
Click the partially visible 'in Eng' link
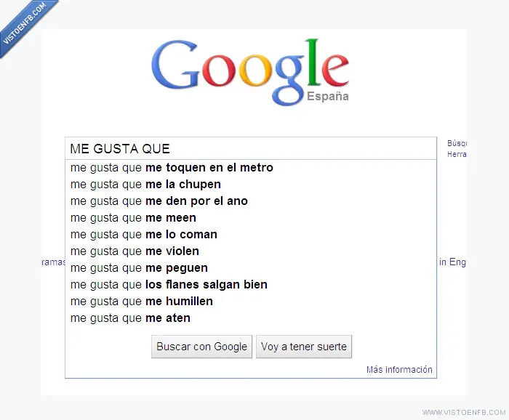click(x=452, y=262)
